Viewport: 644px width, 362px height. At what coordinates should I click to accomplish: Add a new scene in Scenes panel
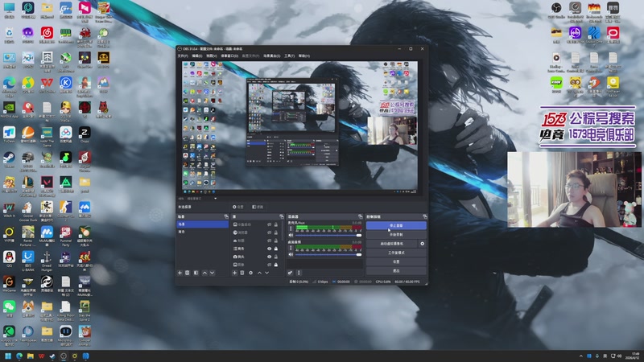click(180, 273)
